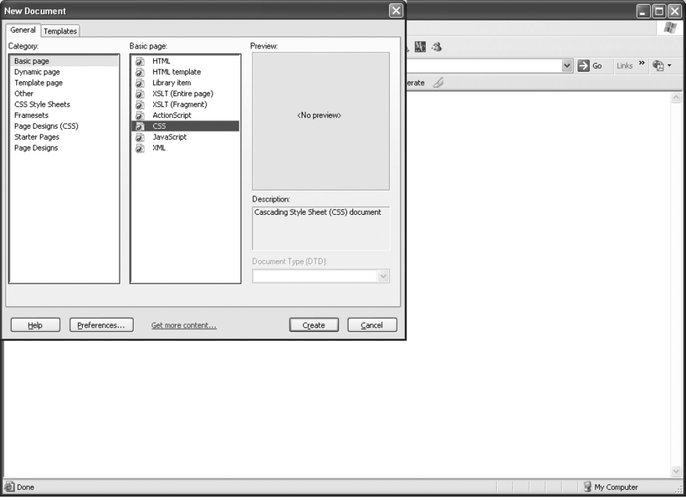Select the Starter Pages category
Screen dimensions: 686x500
[37, 137]
